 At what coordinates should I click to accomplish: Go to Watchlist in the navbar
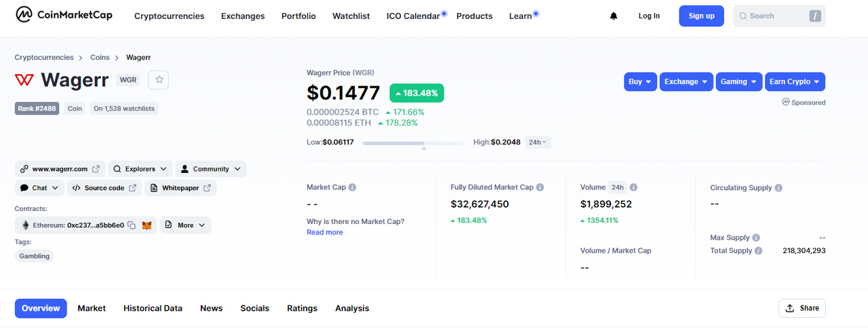pos(351,16)
